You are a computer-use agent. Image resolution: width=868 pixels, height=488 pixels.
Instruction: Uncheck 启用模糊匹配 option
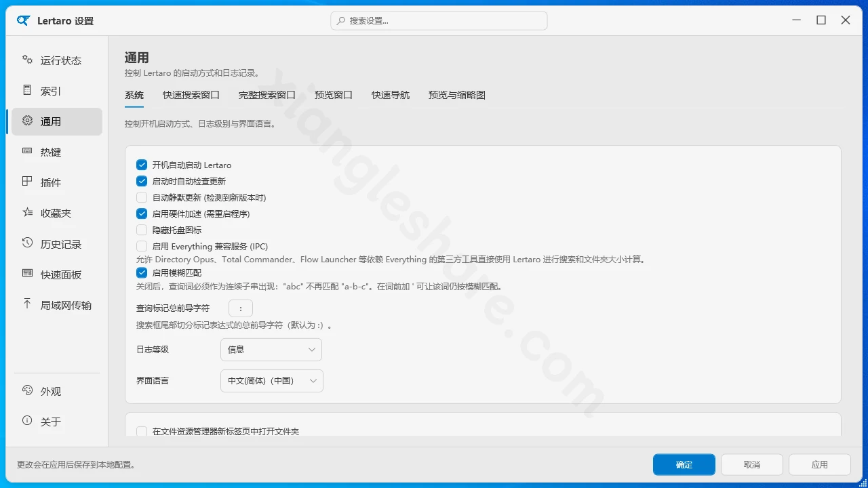coord(142,272)
